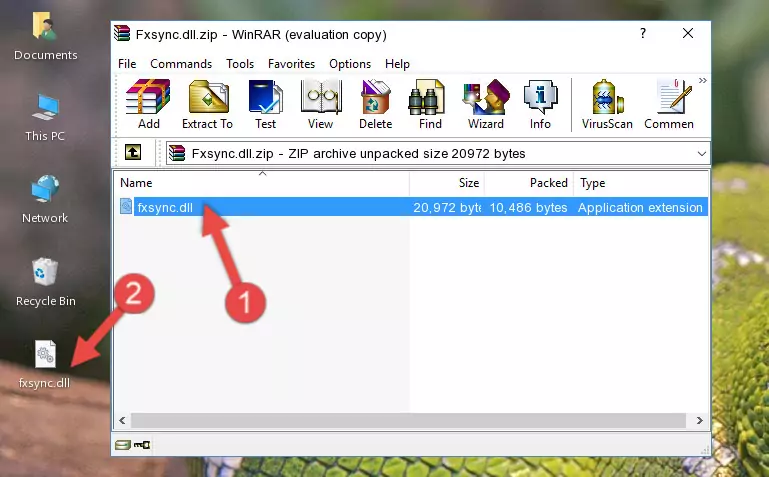
Task: Run the Test archive tool
Action: pos(265,105)
